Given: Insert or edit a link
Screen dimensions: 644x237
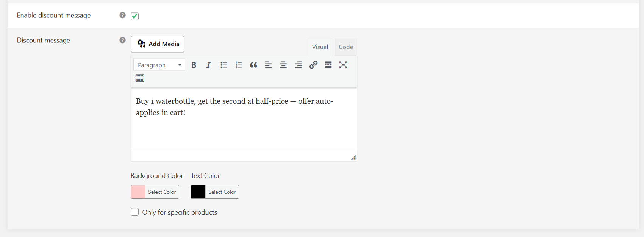Looking at the screenshot, I should tap(313, 65).
